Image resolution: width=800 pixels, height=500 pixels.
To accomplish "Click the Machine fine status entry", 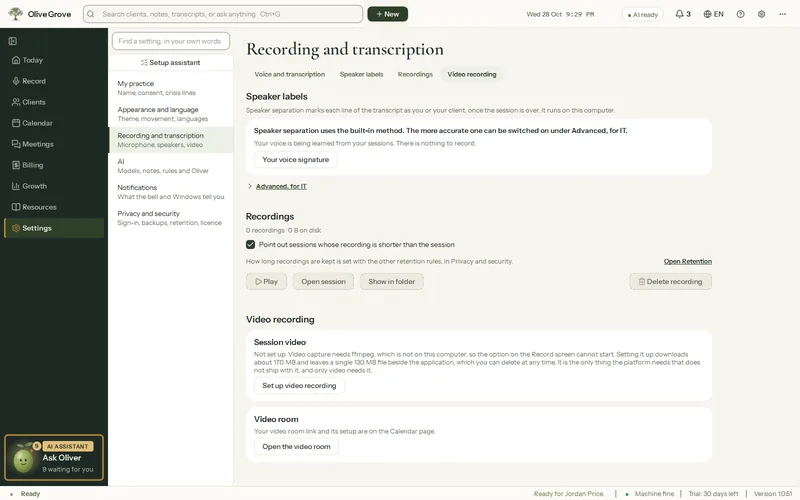I will 649,493.
